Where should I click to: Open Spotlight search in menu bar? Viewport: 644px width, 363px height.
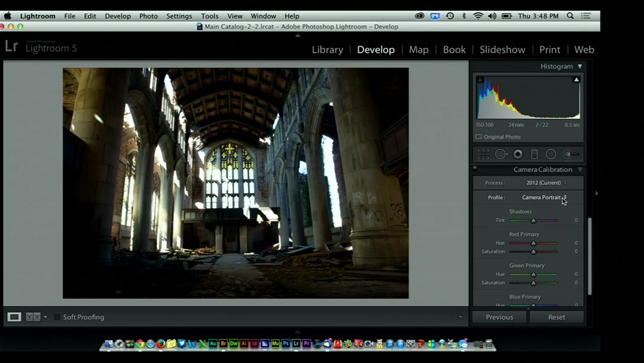tap(570, 16)
